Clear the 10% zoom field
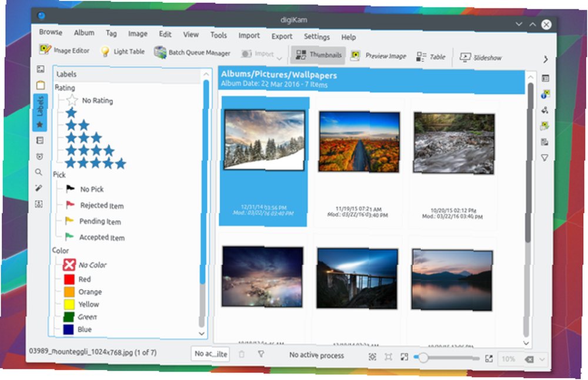Image resolution: width=588 pixels, height=380 pixels. point(529,359)
